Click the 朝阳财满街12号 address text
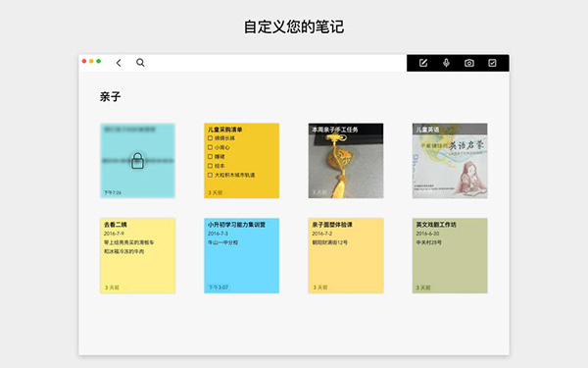Image resolution: width=588 pixels, height=368 pixels. pyautogui.click(x=330, y=242)
